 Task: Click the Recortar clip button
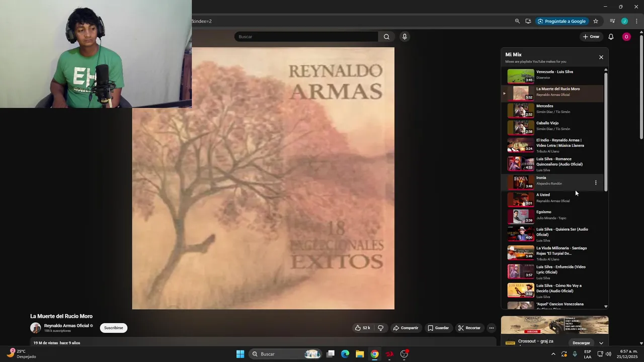469,328
